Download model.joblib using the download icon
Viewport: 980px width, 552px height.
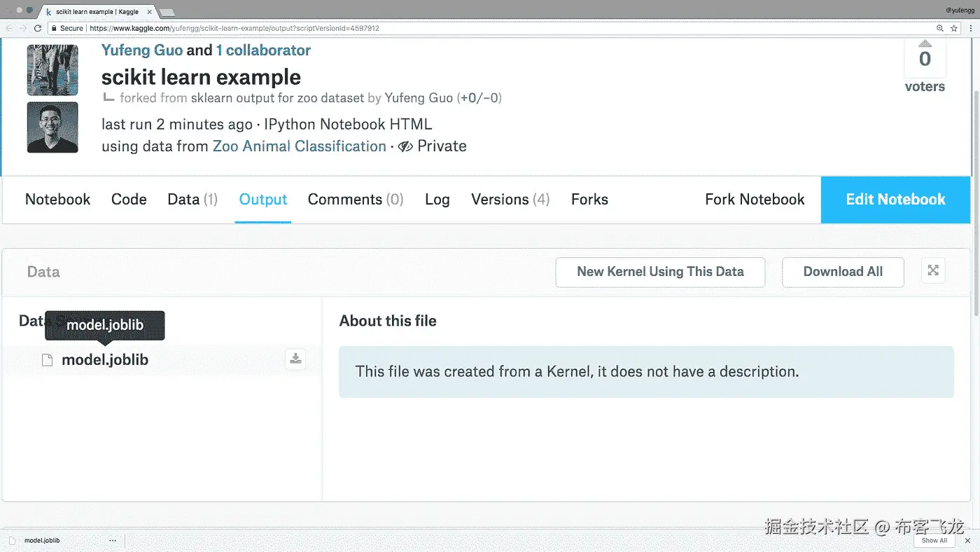[x=295, y=359]
